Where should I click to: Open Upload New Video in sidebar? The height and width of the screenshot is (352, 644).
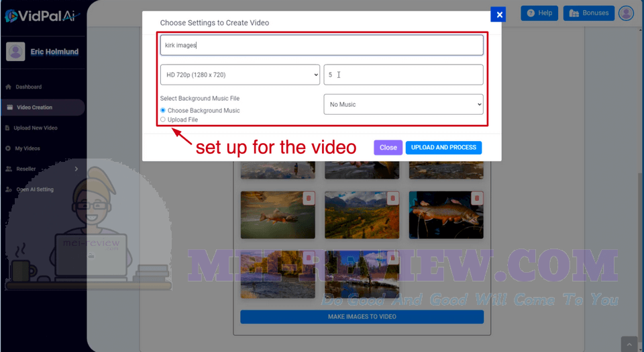36,128
